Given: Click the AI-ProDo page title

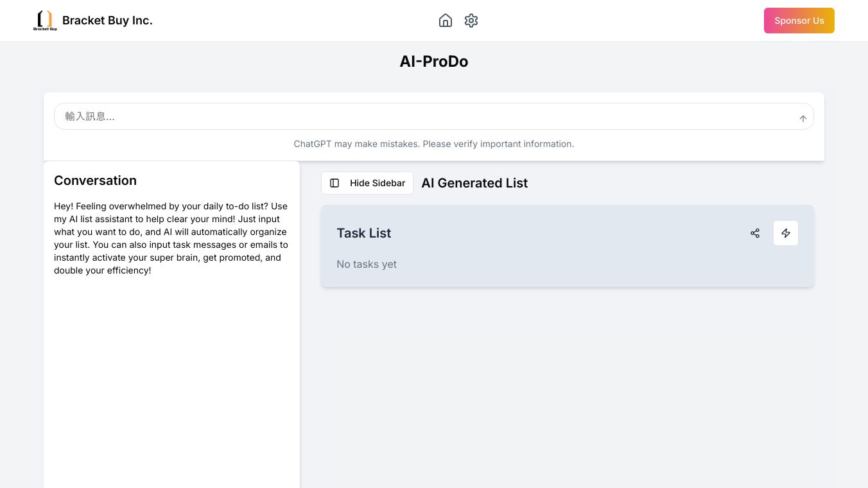Looking at the screenshot, I should [x=434, y=62].
